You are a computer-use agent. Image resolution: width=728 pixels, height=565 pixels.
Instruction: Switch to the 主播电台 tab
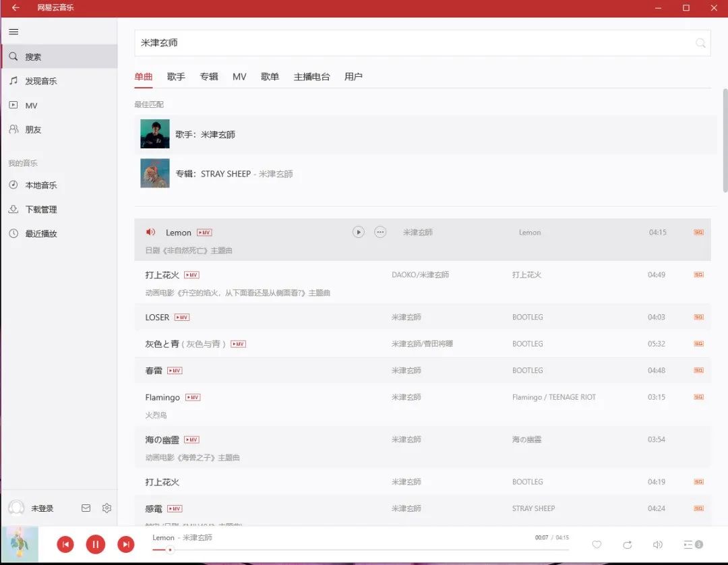pyautogui.click(x=311, y=77)
